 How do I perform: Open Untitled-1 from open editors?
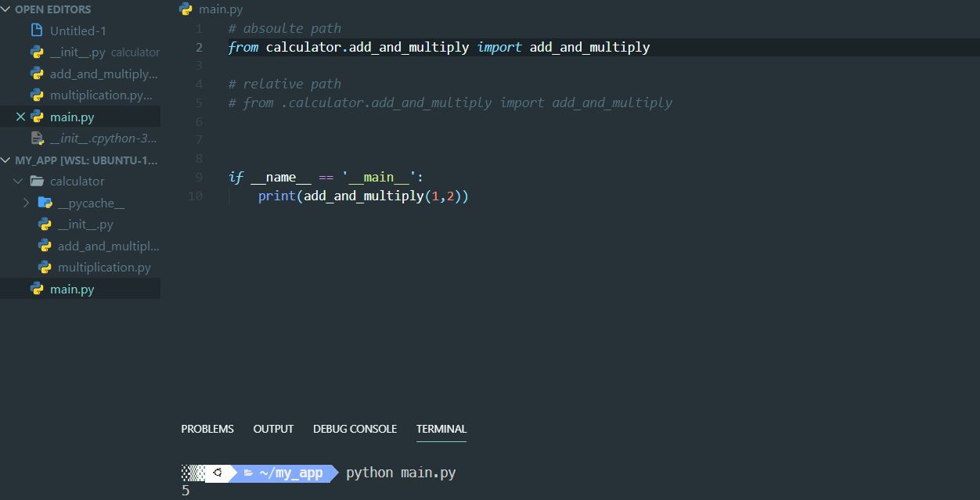(x=78, y=31)
